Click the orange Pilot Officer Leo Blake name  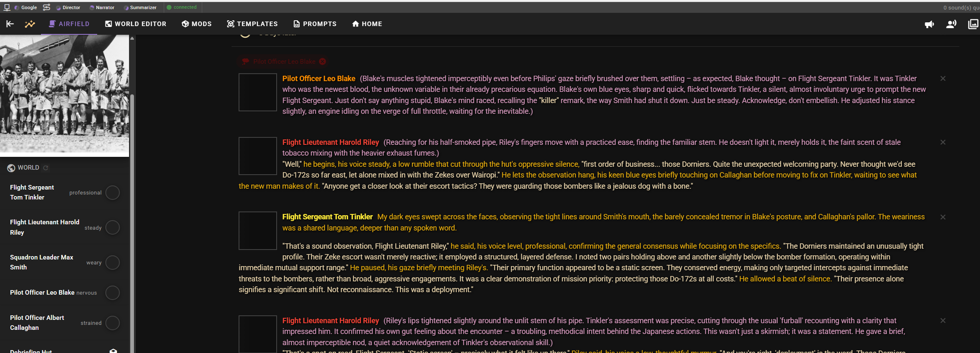(x=319, y=79)
